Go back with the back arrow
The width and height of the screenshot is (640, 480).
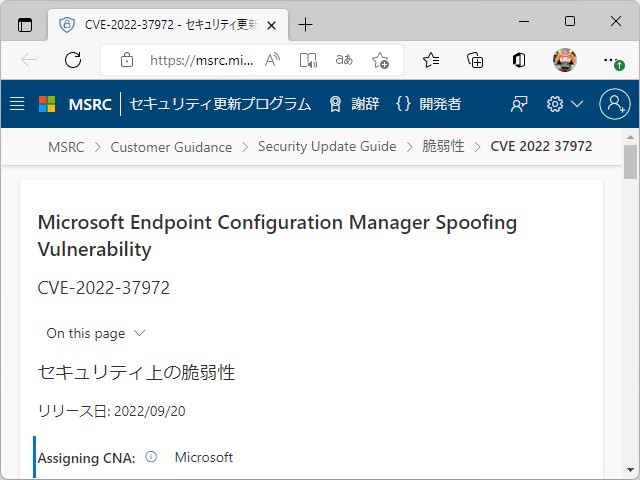29,60
